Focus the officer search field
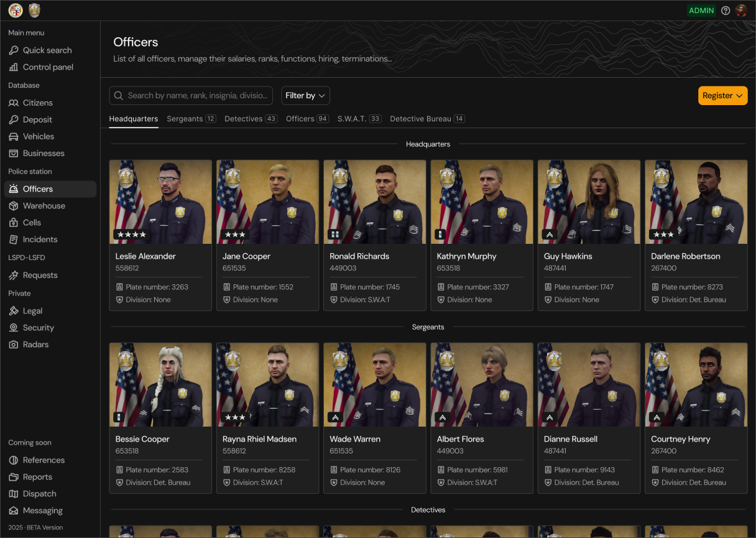This screenshot has height=538, width=756. (x=191, y=96)
